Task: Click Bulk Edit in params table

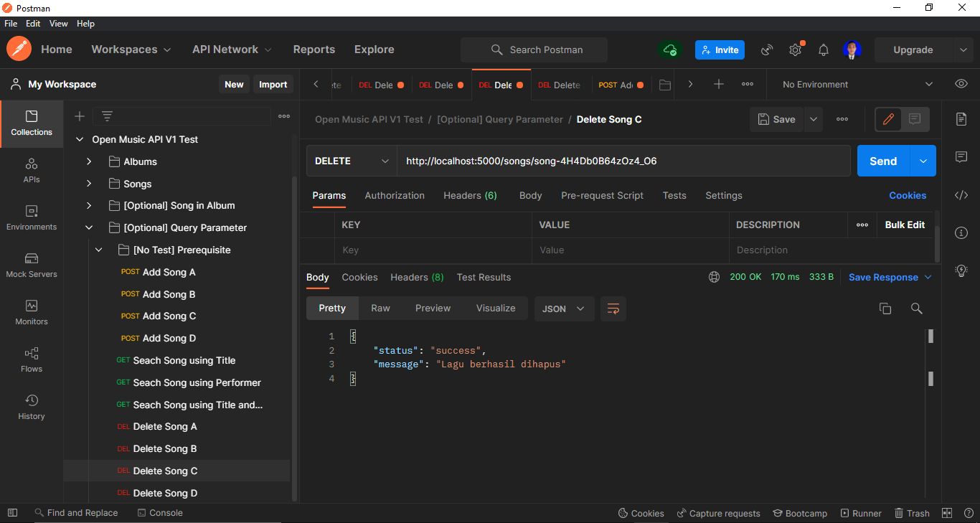Action: point(905,225)
